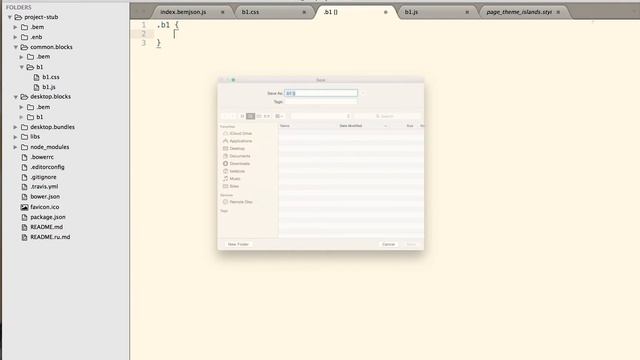Open README.ru.md file in sidebar
The image size is (640, 360).
[50, 237]
